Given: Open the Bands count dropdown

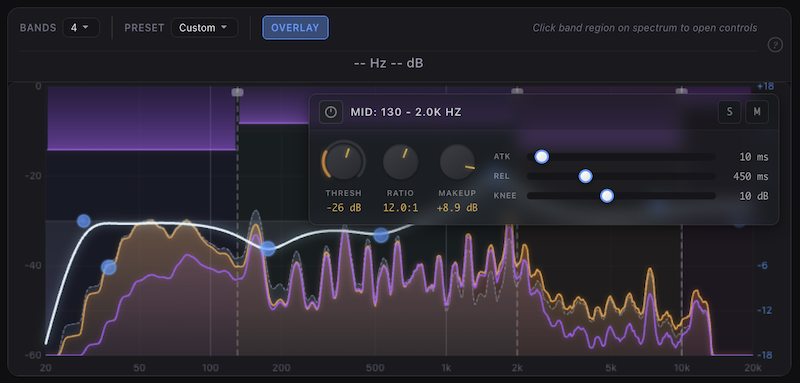Looking at the screenshot, I should [x=81, y=28].
